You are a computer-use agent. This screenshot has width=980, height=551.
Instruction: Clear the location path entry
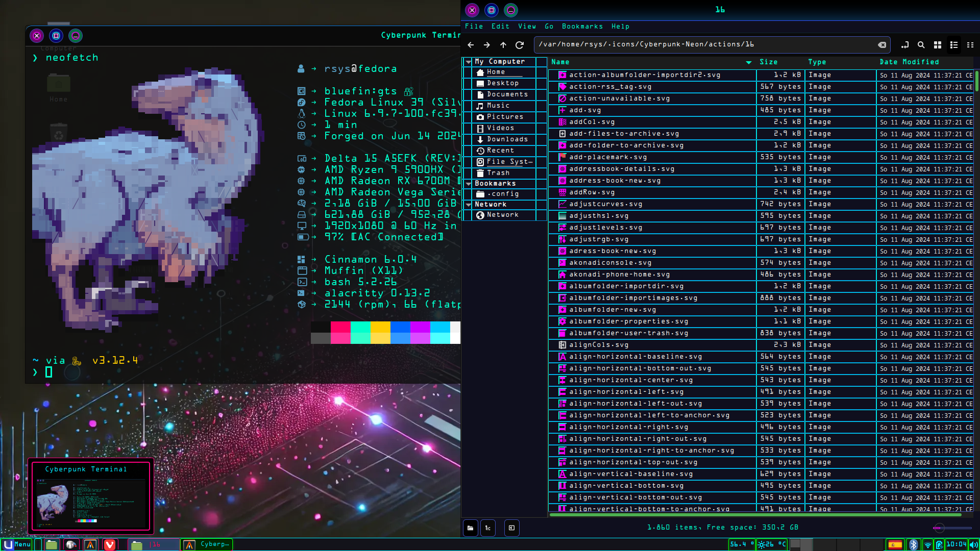(882, 45)
